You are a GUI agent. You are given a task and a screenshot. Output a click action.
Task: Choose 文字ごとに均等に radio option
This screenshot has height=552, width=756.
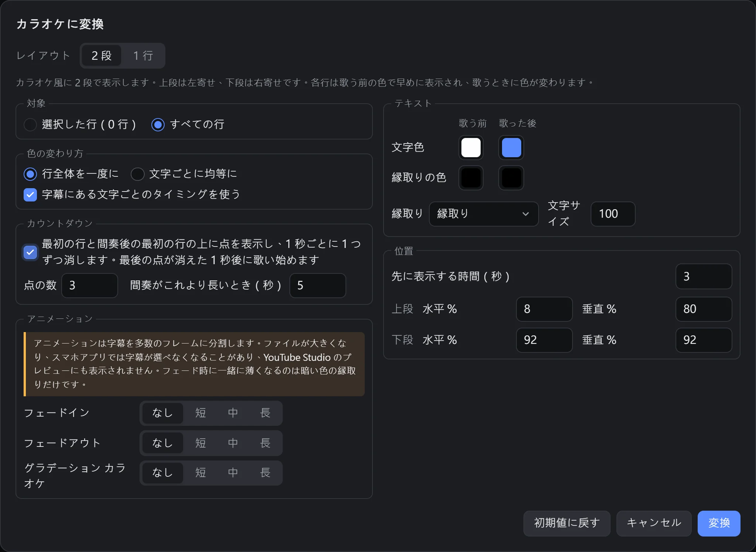[138, 174]
